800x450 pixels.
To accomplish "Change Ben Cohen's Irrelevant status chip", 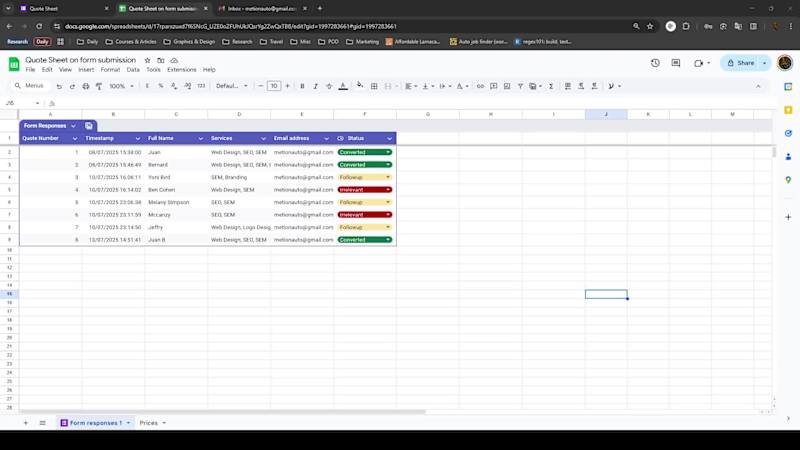I will tap(365, 190).
